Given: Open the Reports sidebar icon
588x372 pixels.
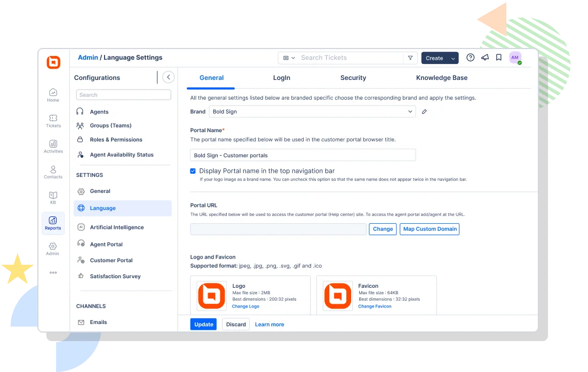Looking at the screenshot, I should tap(53, 223).
